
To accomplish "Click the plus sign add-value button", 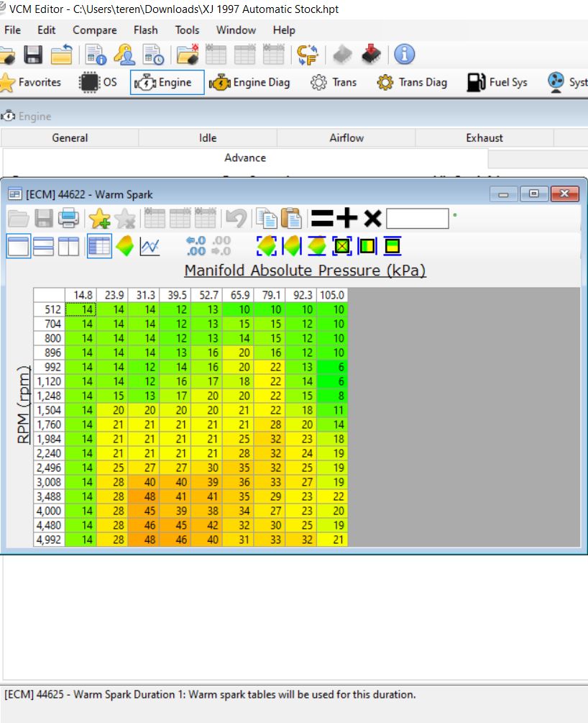I will pyautogui.click(x=346, y=218).
